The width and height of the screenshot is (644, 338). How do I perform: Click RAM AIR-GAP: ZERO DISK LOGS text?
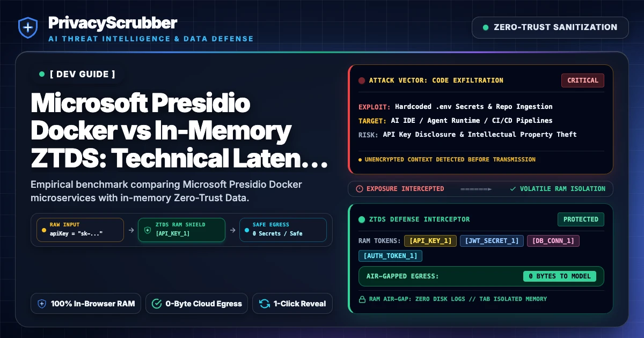(x=458, y=299)
